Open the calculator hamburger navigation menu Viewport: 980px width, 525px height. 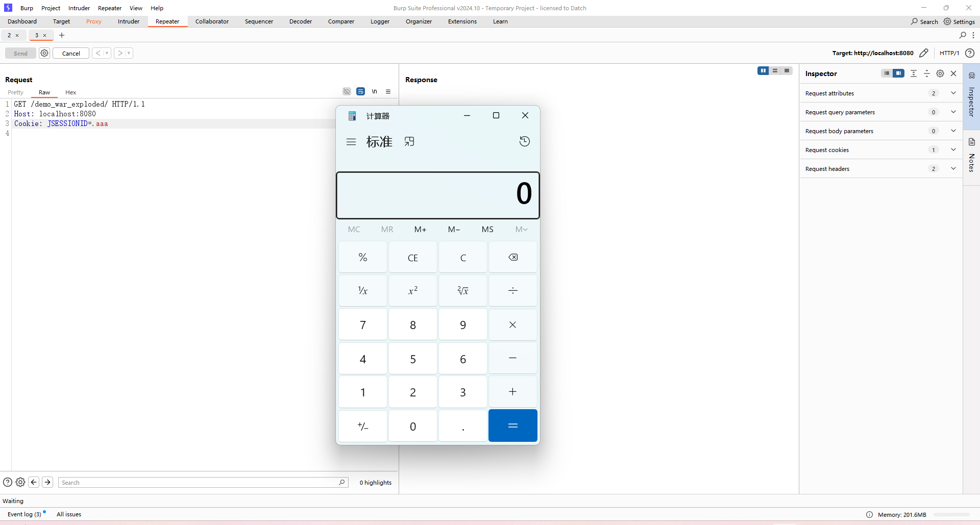coord(351,142)
